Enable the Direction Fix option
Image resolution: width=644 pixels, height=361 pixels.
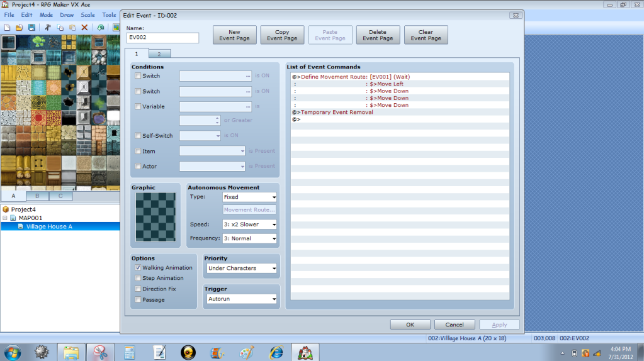[x=138, y=289]
